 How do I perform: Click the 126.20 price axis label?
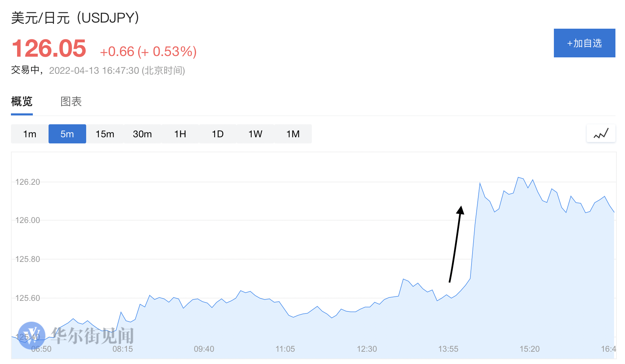pos(28,182)
